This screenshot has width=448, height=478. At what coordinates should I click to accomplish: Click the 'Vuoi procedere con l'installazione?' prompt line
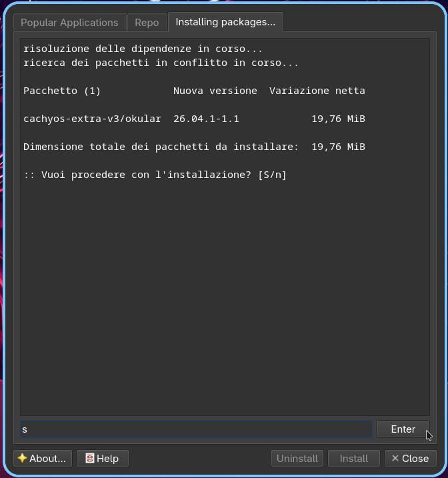[x=155, y=175]
